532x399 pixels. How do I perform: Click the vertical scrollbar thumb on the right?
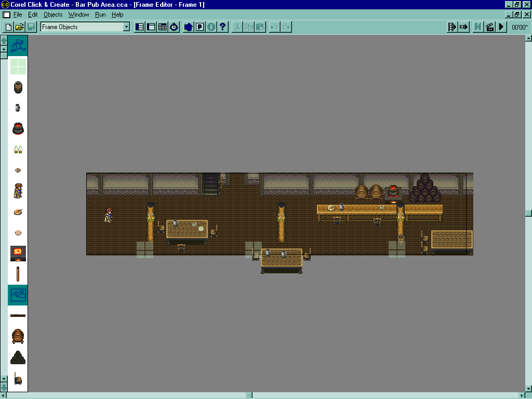pyautogui.click(x=528, y=213)
